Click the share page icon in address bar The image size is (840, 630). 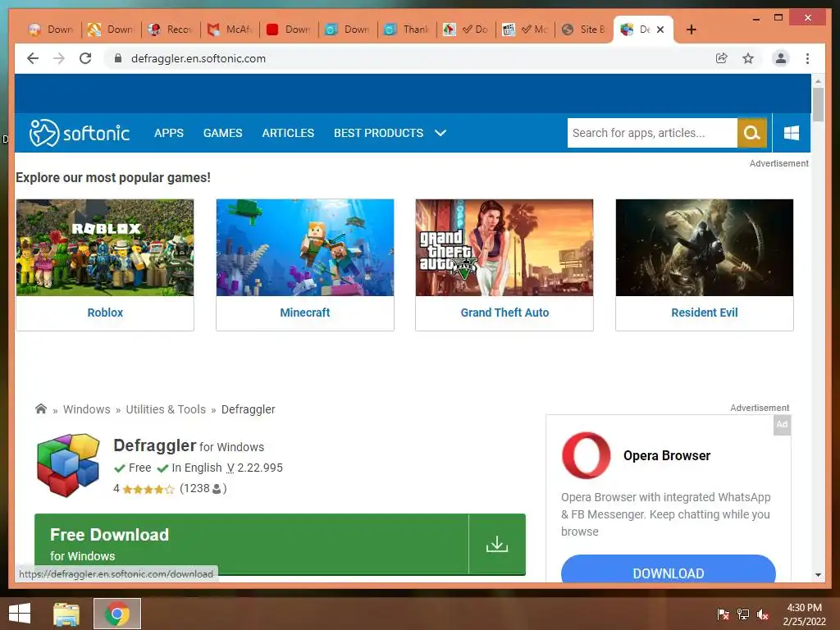(722, 58)
